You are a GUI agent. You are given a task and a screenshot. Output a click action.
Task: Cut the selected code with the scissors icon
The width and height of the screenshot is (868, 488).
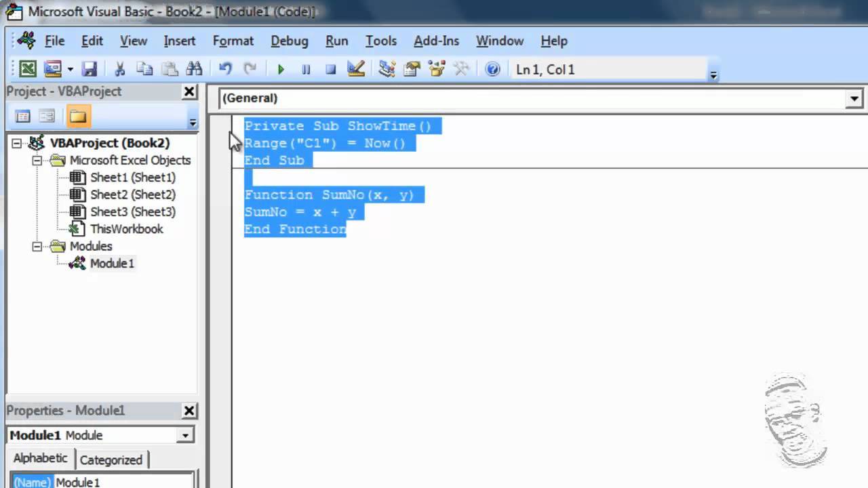pyautogui.click(x=120, y=68)
